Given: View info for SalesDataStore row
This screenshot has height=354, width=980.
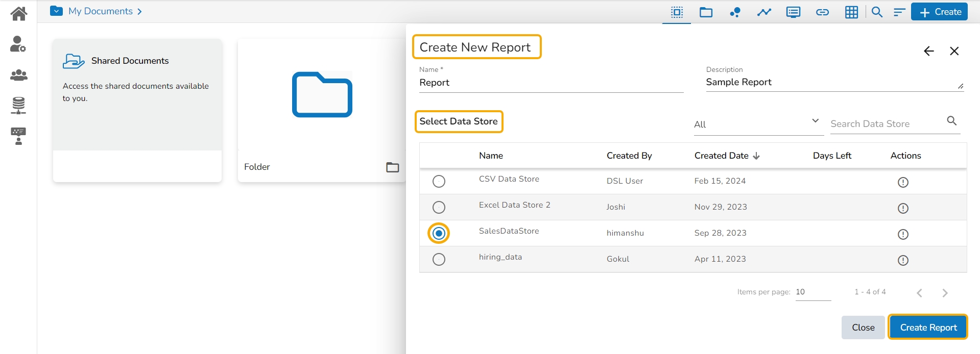Looking at the screenshot, I should [903, 234].
